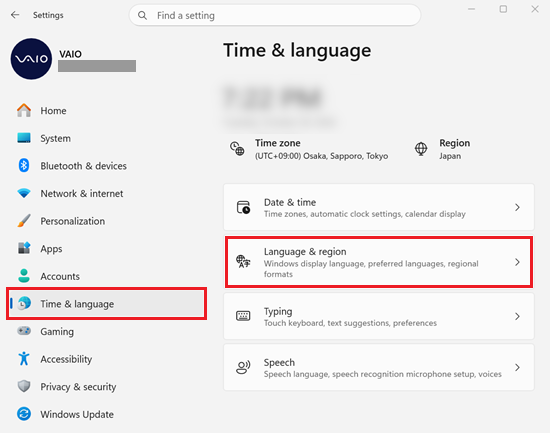Click the Speech language description text
Screen dimensions: 550x433
pyautogui.click(x=382, y=374)
